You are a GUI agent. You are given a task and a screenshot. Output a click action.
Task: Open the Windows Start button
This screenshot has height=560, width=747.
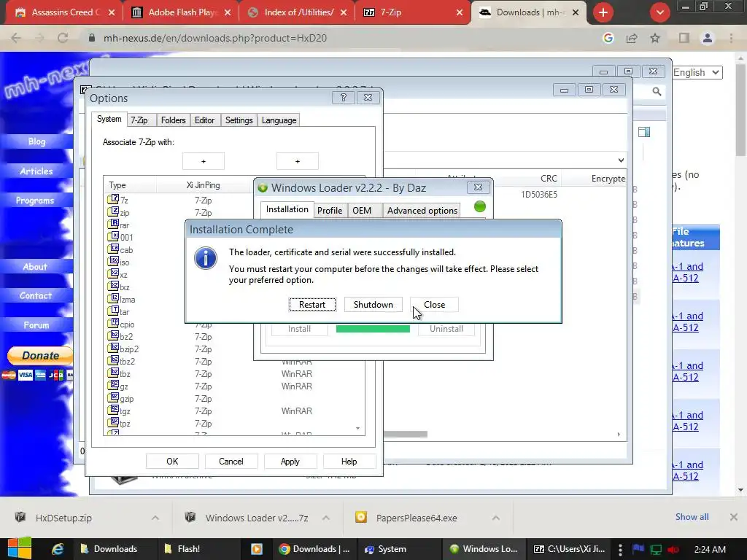[20, 548]
